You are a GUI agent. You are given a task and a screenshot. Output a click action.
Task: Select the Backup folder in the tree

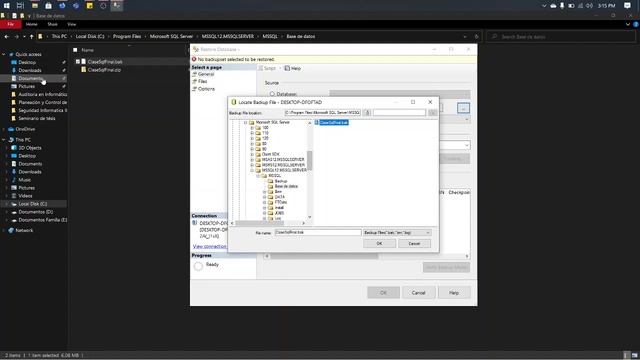[x=281, y=181]
